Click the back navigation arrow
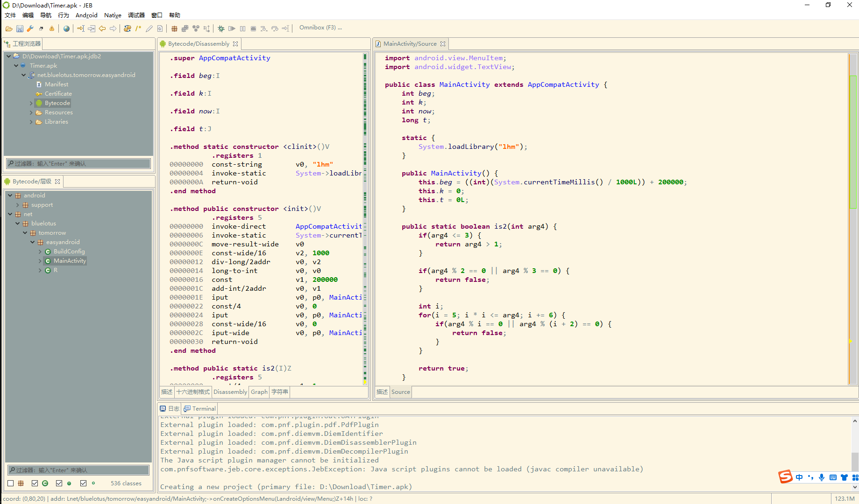859x504 pixels. click(x=102, y=28)
